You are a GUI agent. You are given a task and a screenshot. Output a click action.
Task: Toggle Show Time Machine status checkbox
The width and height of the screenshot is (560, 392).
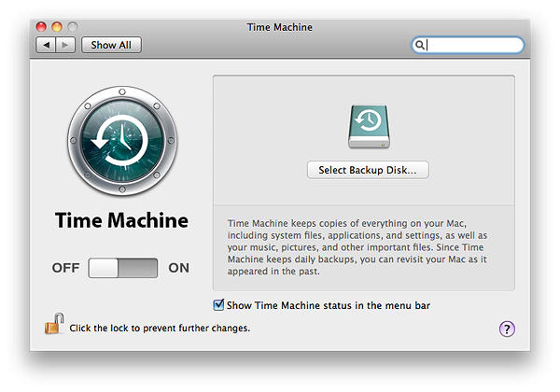(x=219, y=305)
